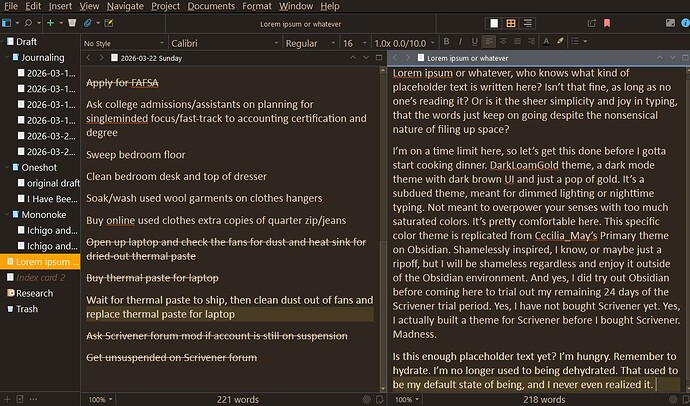Toggle the blue Inspector info icon
690x406 pixels.
click(x=685, y=23)
